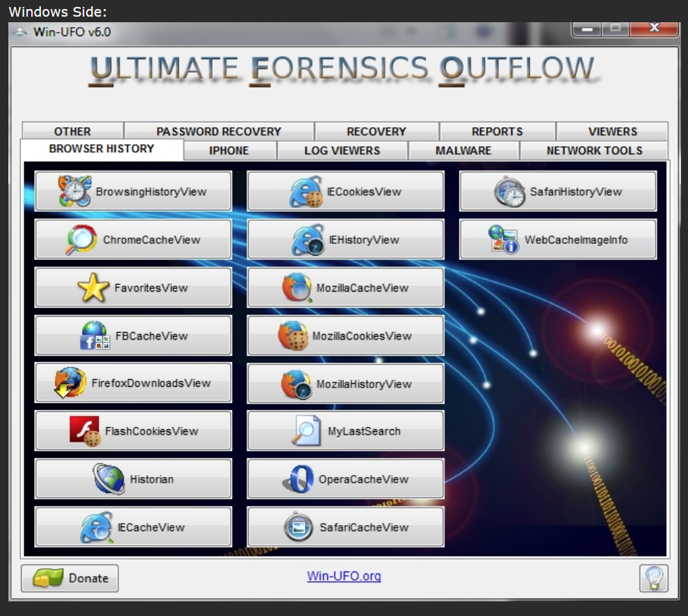Click the light bulb tips icon
The image size is (688, 616).
coord(653,578)
